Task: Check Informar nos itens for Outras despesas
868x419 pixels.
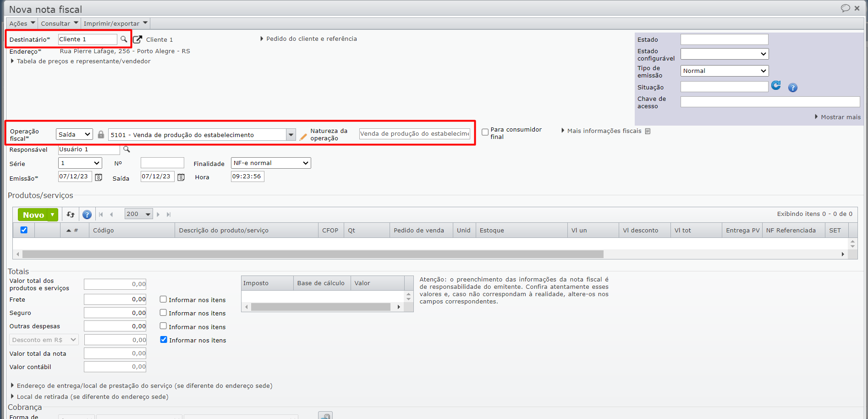Action: coord(163,326)
